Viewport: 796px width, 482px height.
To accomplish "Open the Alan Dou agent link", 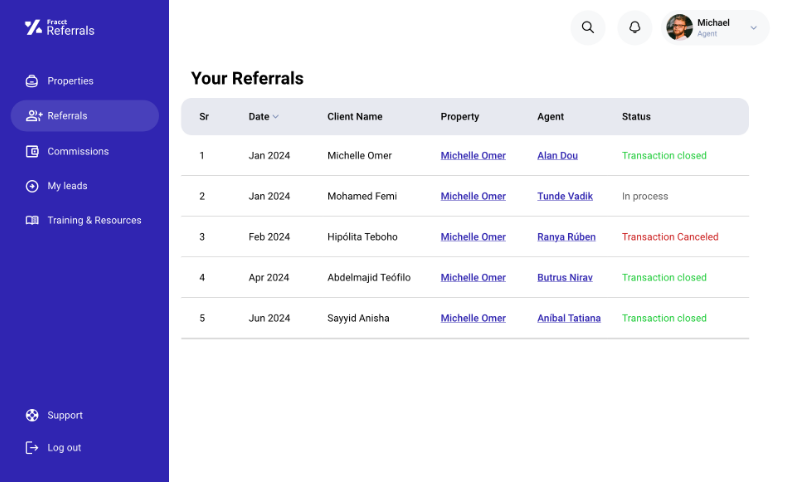I will pyautogui.click(x=557, y=155).
